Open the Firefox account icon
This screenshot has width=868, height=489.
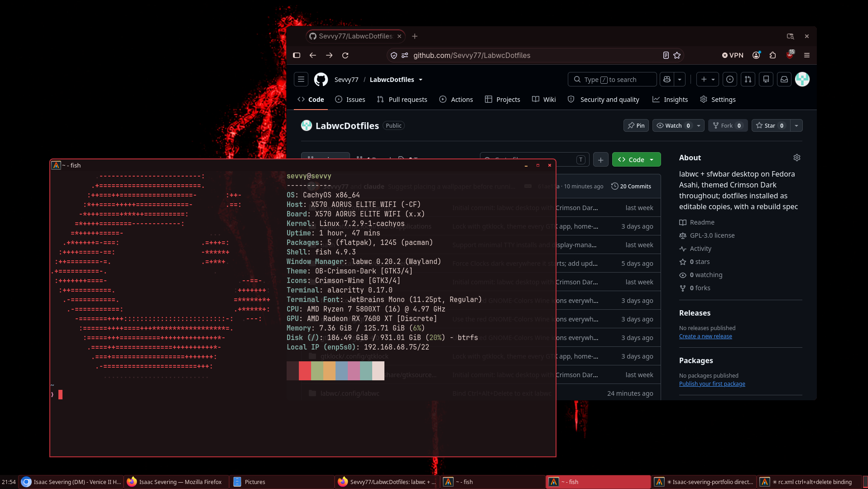click(x=756, y=55)
